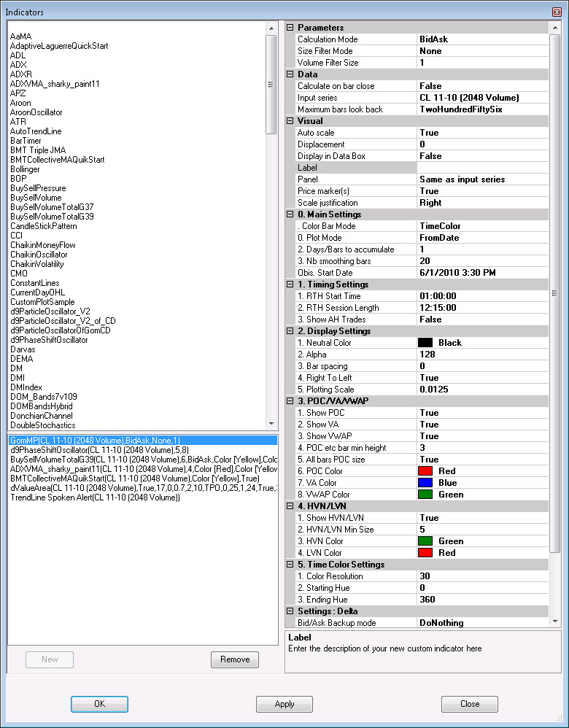The height and width of the screenshot is (728, 569).
Task: Click the LVN Color red swatch
Action: [425, 552]
